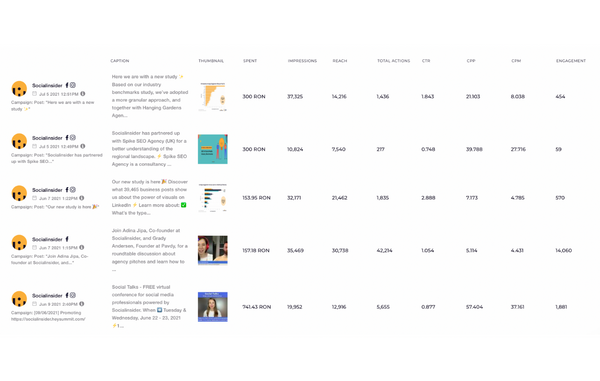
Task: Click the Socialinsider avatar on the first row
Action: point(19,89)
